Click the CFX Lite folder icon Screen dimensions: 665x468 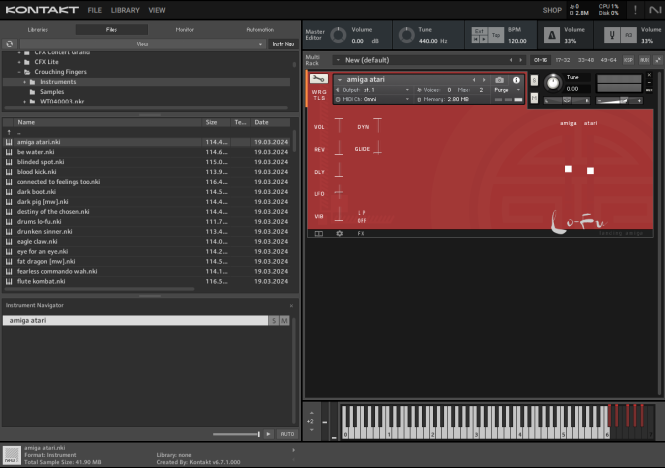click(x=27, y=62)
